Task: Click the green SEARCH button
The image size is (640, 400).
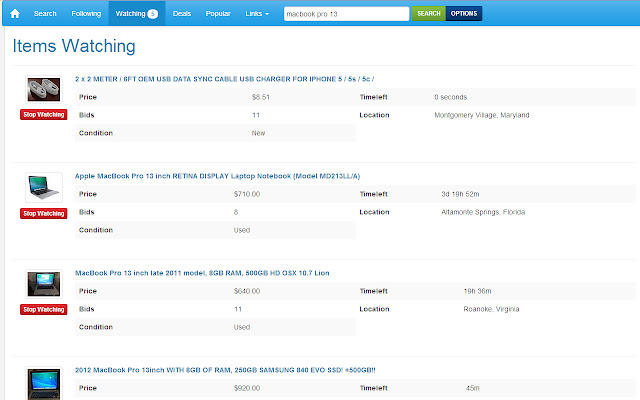Action: pyautogui.click(x=429, y=13)
